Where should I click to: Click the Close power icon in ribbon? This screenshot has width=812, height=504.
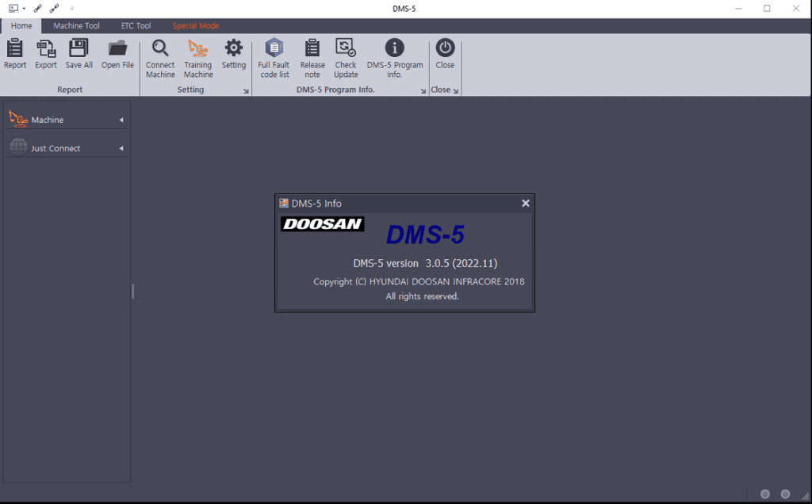[x=445, y=48]
